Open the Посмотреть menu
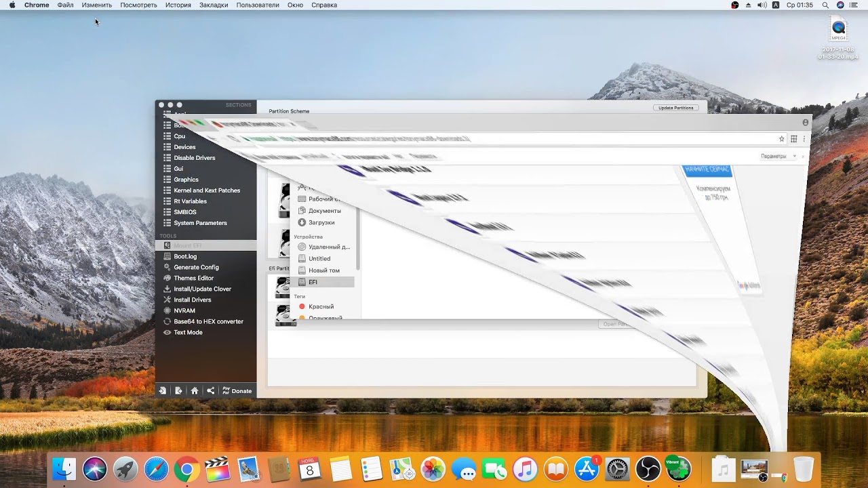Screen dimensions: 868x488 pos(138,5)
